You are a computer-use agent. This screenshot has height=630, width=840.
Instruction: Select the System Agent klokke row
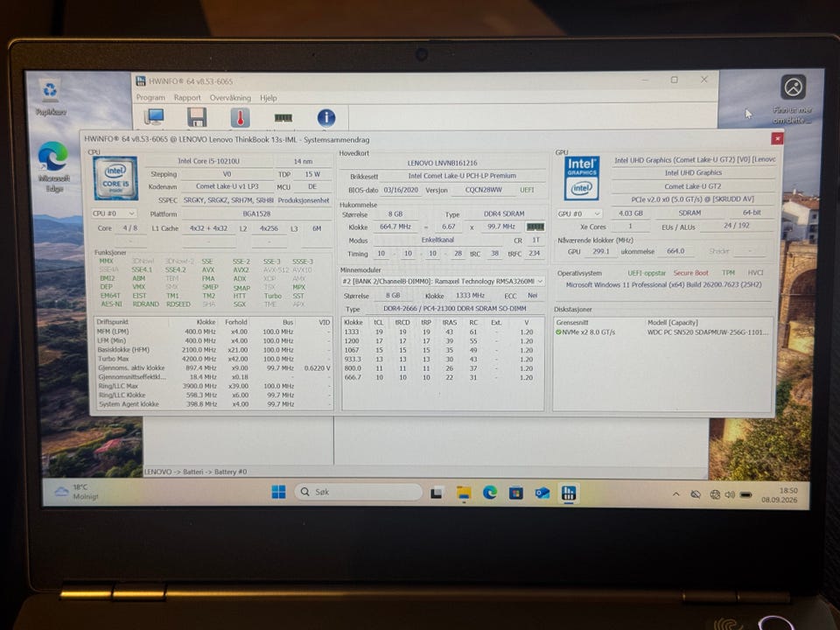point(213,404)
